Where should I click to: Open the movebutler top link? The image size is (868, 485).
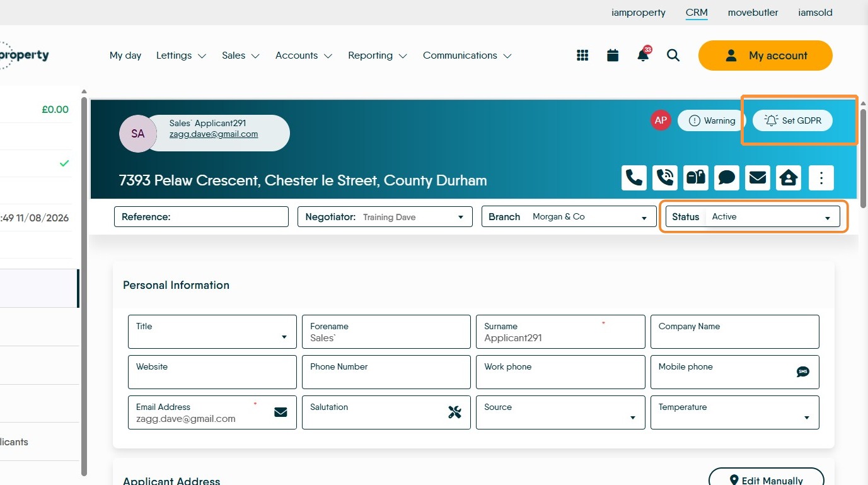click(753, 13)
